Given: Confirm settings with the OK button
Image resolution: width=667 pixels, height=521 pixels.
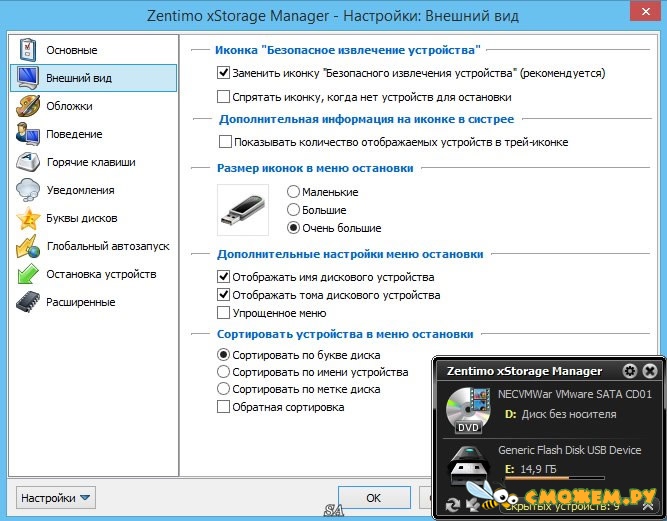Looking at the screenshot, I should [x=374, y=498].
